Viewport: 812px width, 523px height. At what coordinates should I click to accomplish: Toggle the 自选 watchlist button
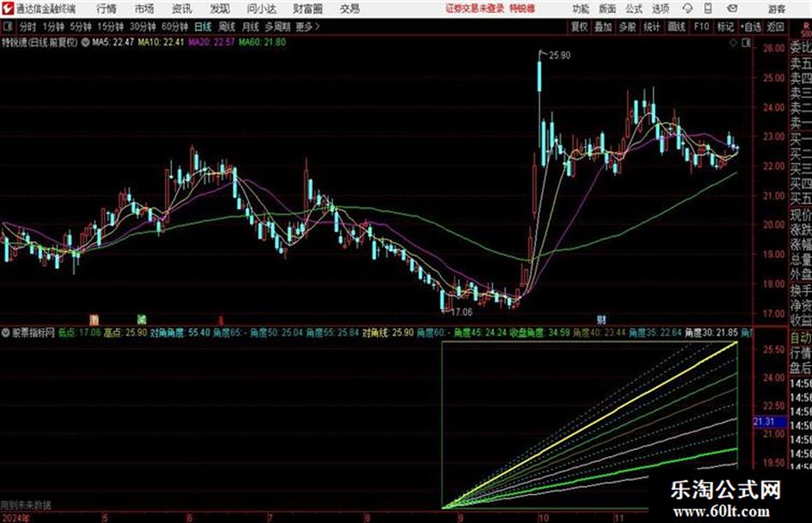click(751, 27)
